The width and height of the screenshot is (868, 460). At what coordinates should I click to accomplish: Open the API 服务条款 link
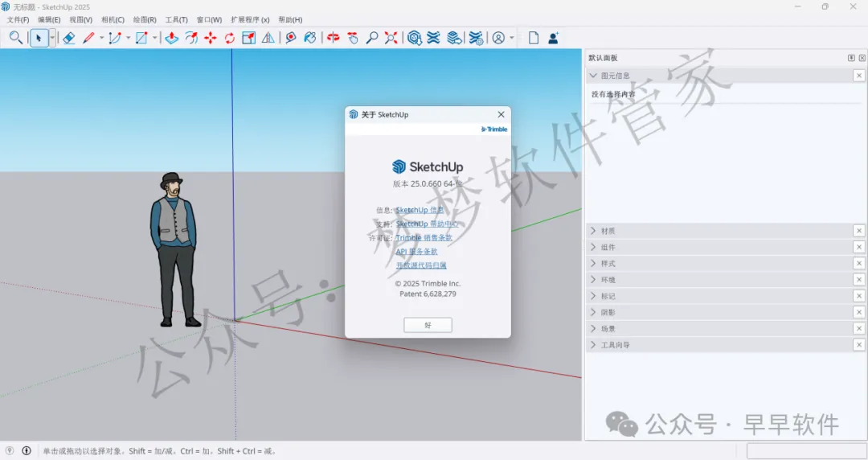click(x=416, y=252)
